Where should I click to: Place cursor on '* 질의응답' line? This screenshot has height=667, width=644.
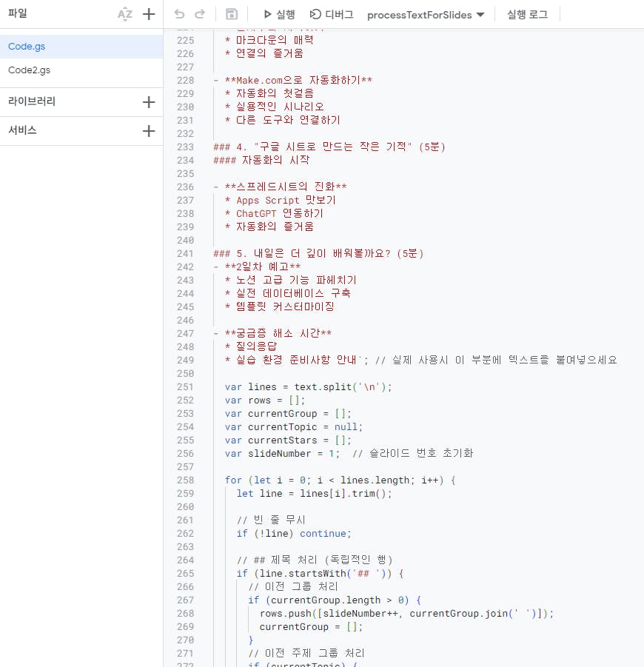coord(250,346)
